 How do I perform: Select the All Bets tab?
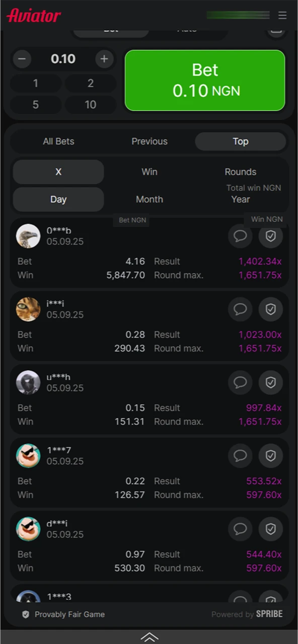[x=58, y=141]
